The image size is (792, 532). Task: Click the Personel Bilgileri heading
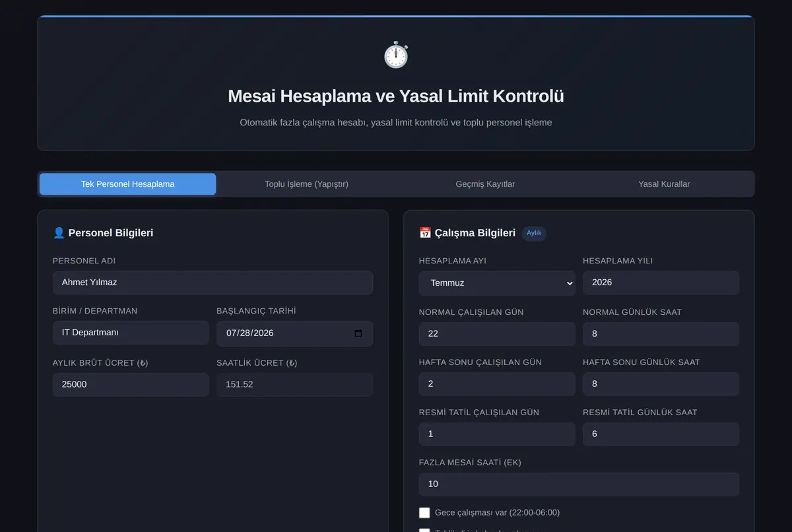111,233
